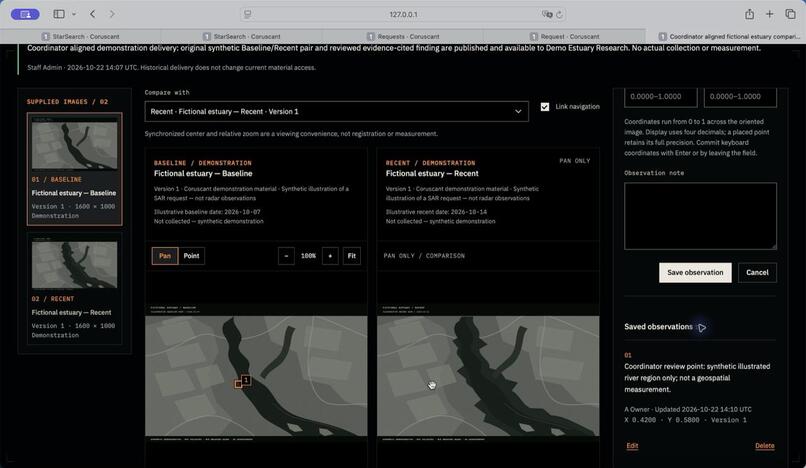Reload the current page

pos(559,14)
